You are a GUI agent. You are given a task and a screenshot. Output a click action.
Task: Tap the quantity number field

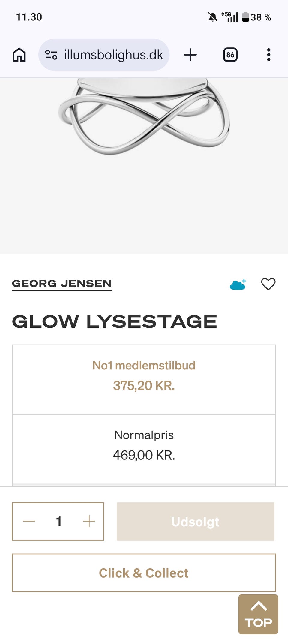coord(59,521)
